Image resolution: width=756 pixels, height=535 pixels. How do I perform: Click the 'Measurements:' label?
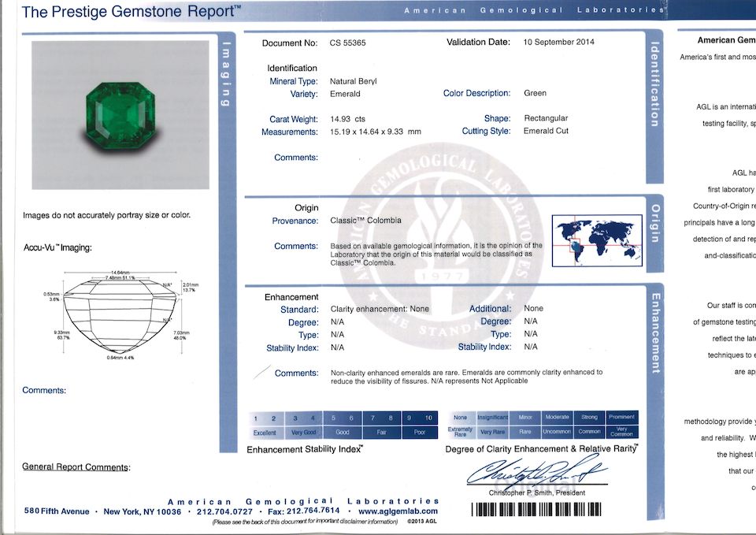290,132
